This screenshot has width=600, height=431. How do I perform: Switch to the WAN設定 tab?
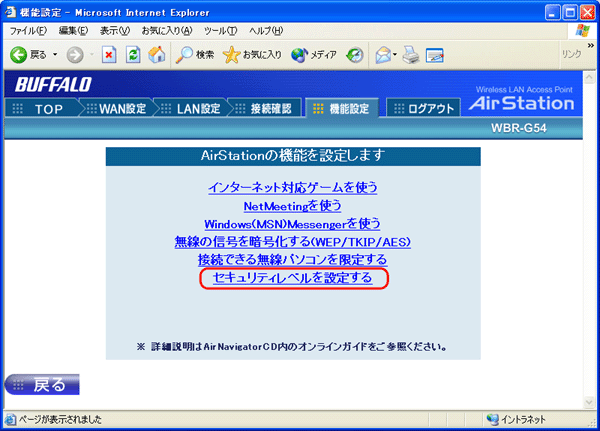pos(117,109)
